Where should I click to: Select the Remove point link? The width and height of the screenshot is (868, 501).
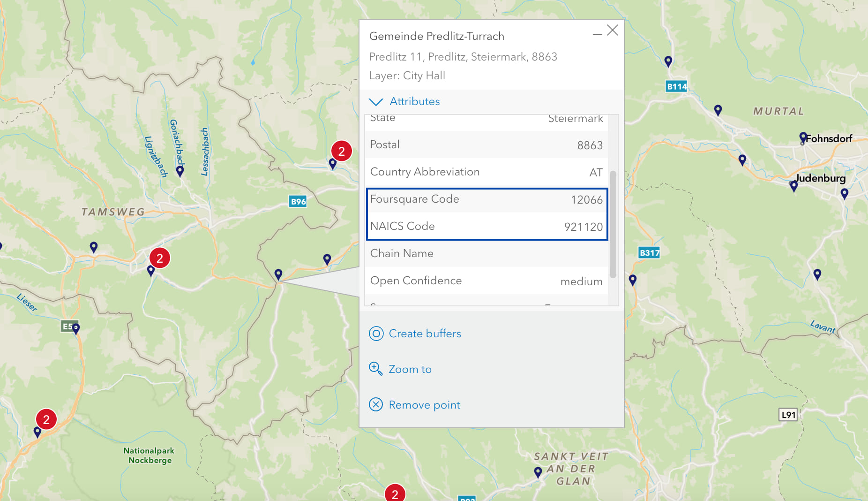(425, 405)
